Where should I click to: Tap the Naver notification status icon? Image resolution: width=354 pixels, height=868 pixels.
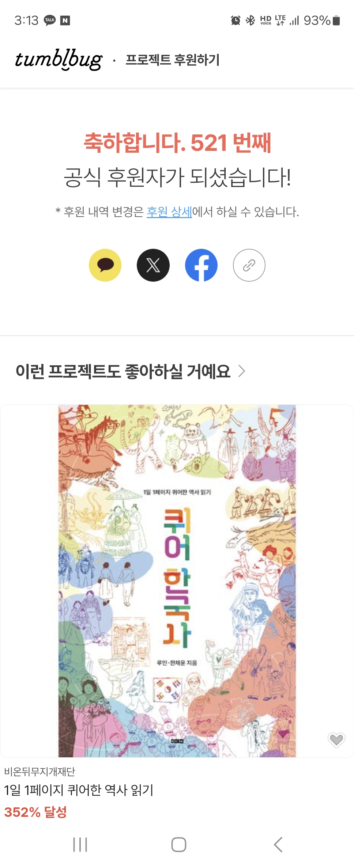coord(65,20)
